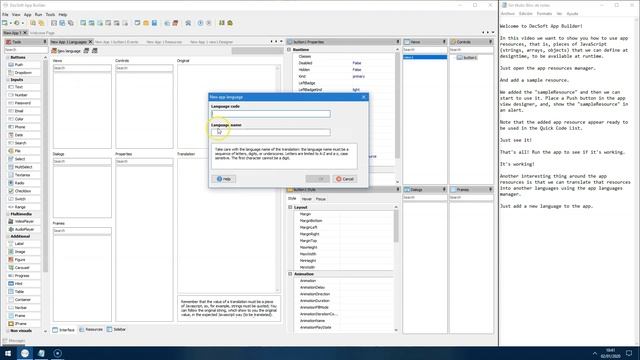Choose the Textarea tool
Image resolution: width=640 pixels, height=360 pixels.
tap(23, 175)
